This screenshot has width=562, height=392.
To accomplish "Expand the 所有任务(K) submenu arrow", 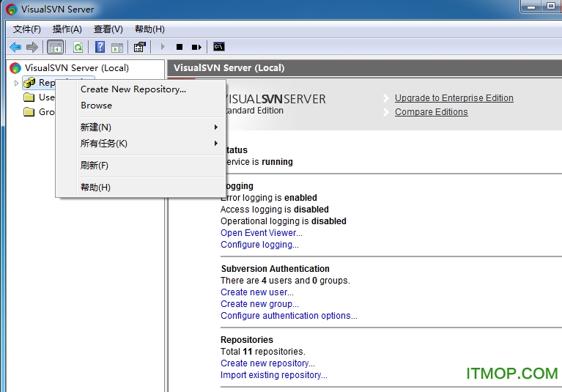I will [x=215, y=144].
